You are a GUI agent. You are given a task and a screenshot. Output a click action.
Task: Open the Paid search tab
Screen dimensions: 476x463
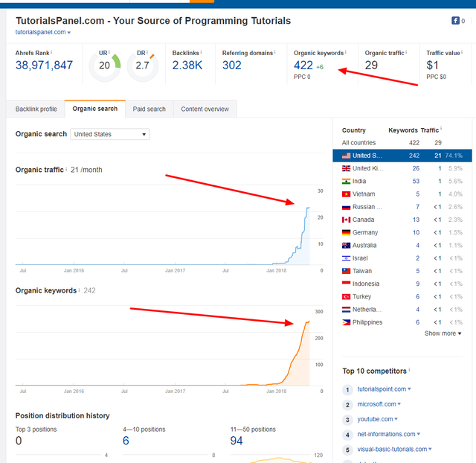pyautogui.click(x=149, y=109)
